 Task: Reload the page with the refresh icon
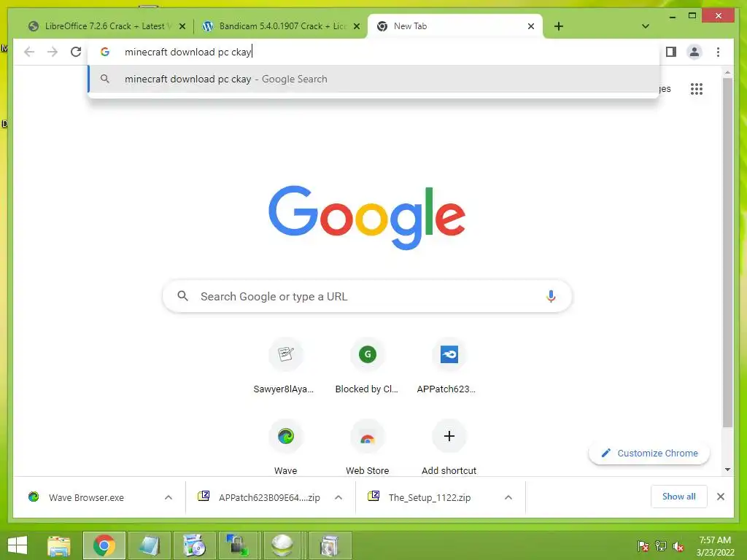[x=76, y=52]
